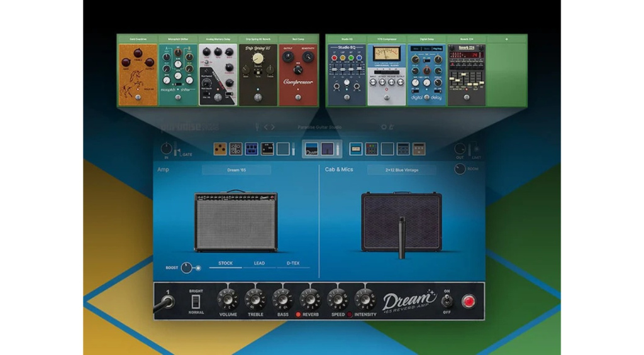
Task: Select the LEAD amp mode tab
Action: tap(259, 263)
